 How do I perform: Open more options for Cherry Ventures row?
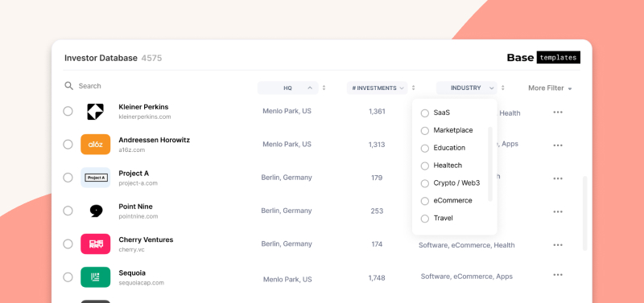pos(558,245)
